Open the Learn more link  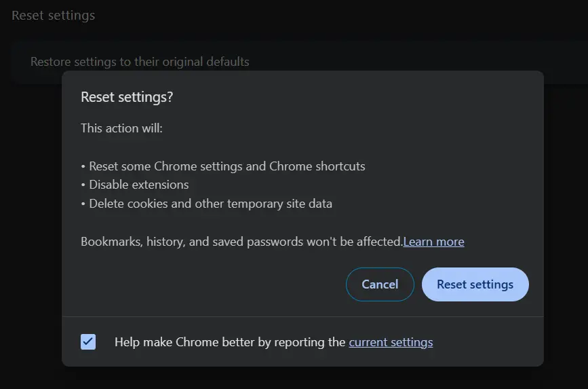coord(433,242)
